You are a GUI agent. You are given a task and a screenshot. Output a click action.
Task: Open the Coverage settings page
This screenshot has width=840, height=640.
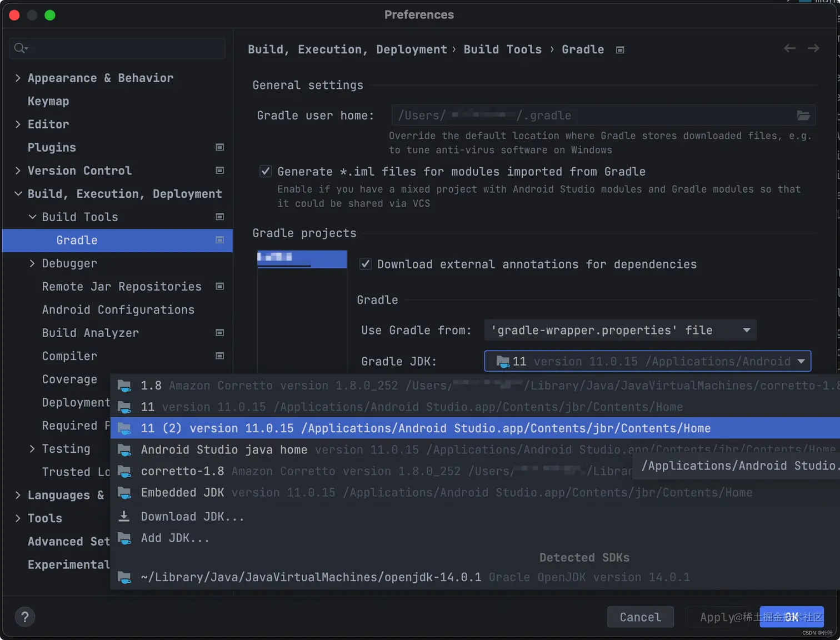(69, 379)
